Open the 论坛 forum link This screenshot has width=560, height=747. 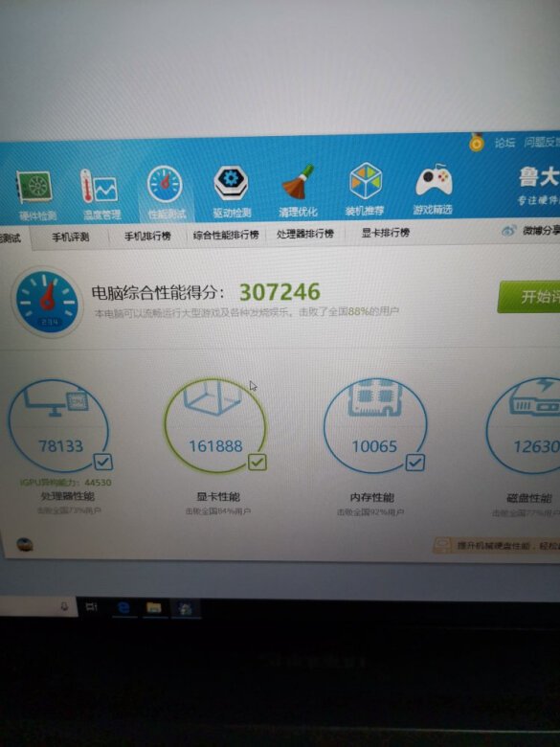[x=504, y=143]
